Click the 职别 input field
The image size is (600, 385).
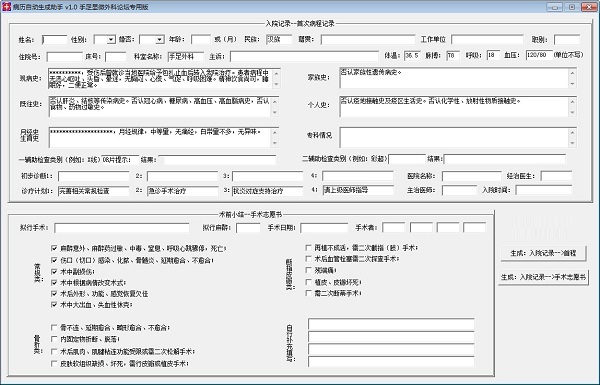(x=567, y=39)
